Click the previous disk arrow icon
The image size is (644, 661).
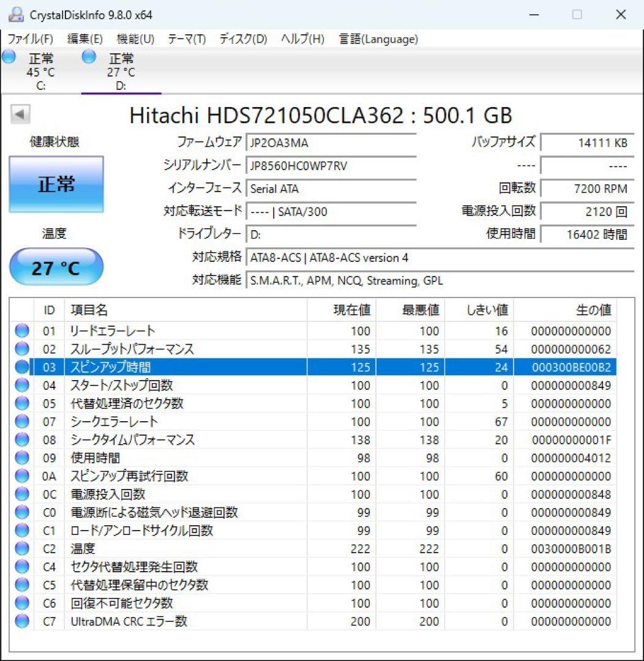tap(20, 114)
